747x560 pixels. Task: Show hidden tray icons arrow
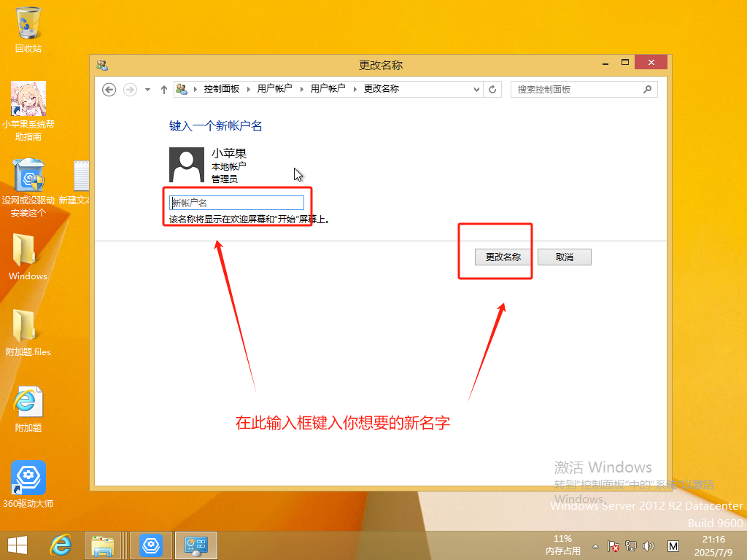(x=595, y=546)
